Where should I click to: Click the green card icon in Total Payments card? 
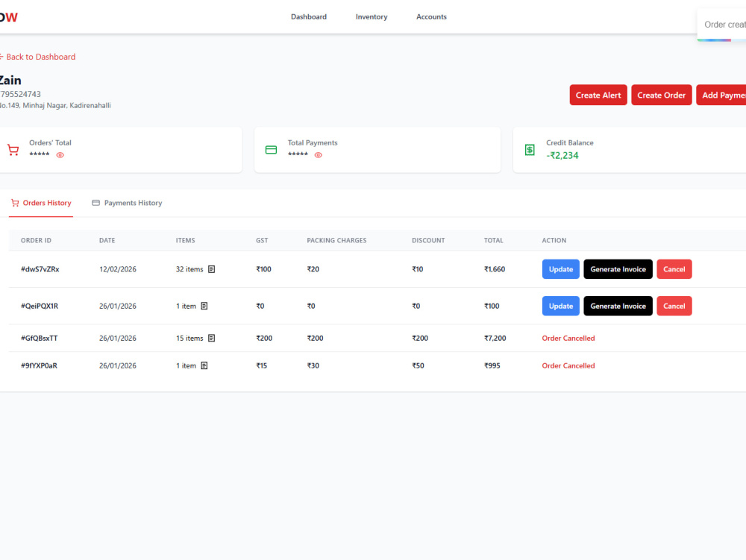click(272, 150)
